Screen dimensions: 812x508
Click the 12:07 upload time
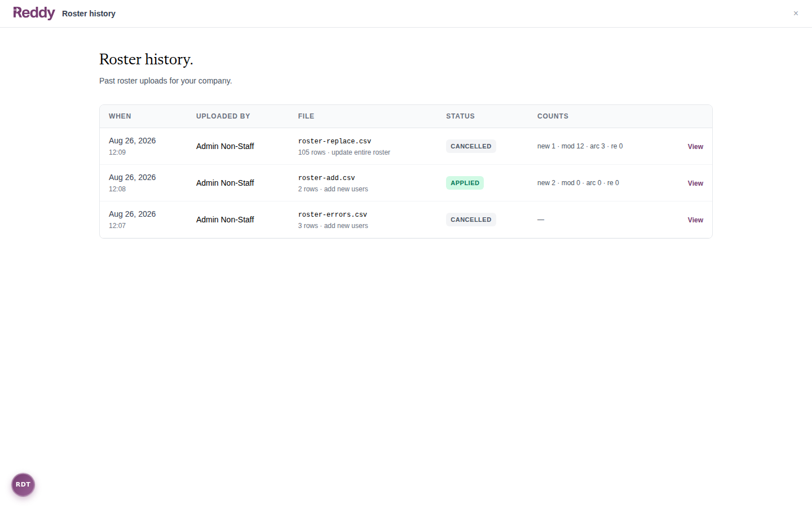click(117, 226)
